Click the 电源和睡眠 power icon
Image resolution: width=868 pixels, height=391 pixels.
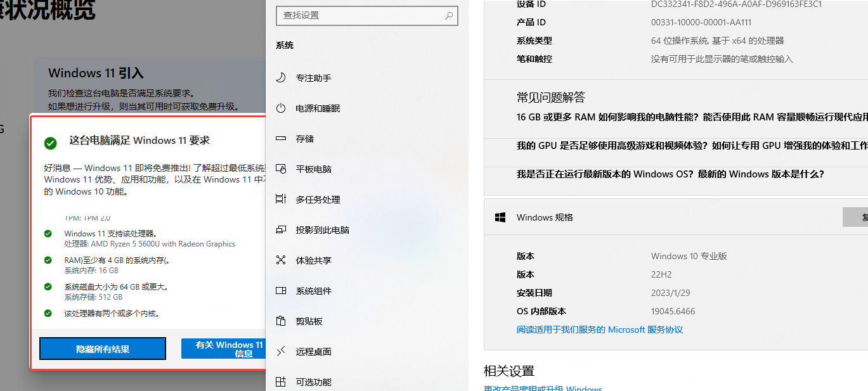pos(281,108)
